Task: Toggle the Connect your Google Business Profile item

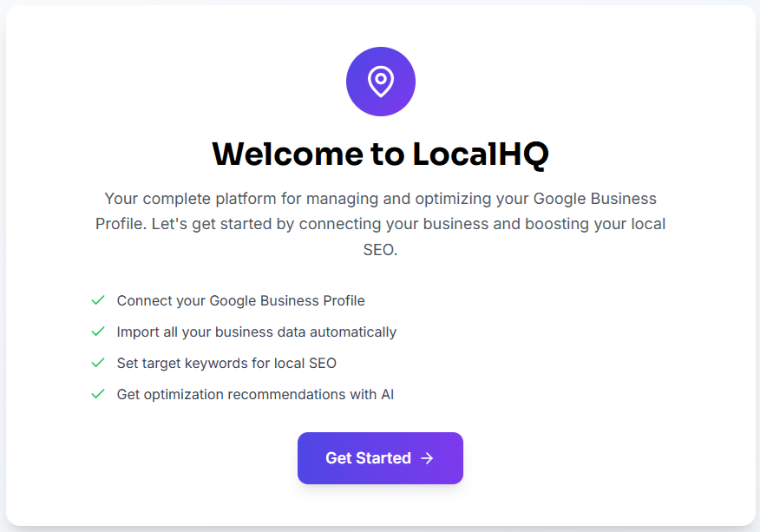Action: pyautogui.click(x=240, y=300)
